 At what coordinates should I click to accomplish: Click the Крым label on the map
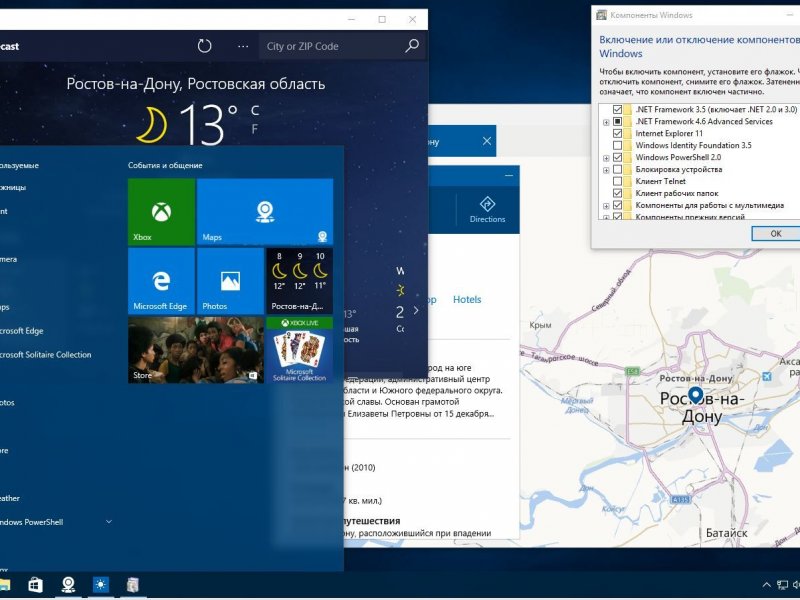[540, 325]
